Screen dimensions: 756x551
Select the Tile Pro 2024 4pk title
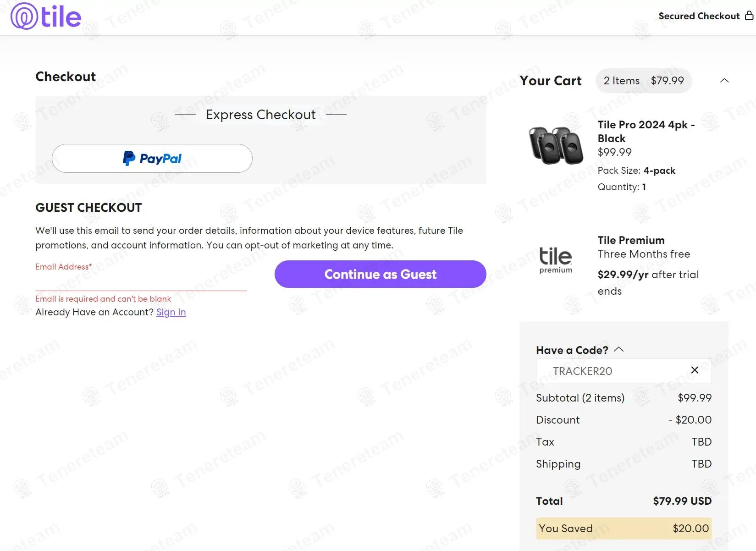click(646, 132)
